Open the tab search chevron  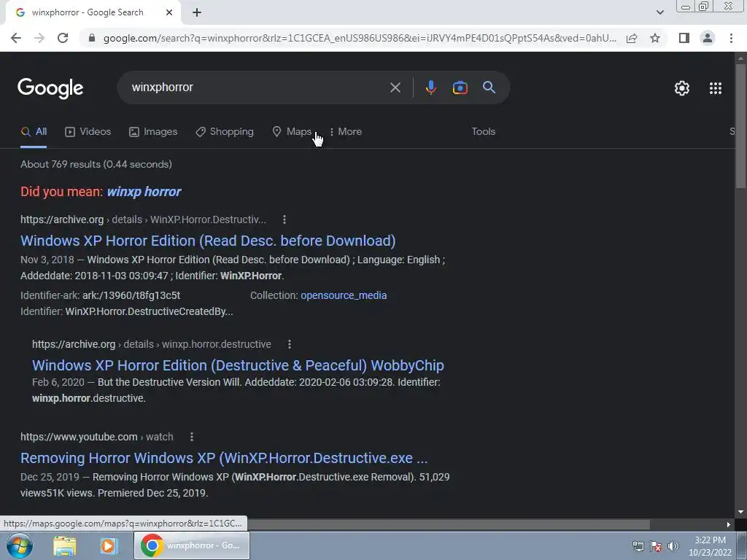659,12
